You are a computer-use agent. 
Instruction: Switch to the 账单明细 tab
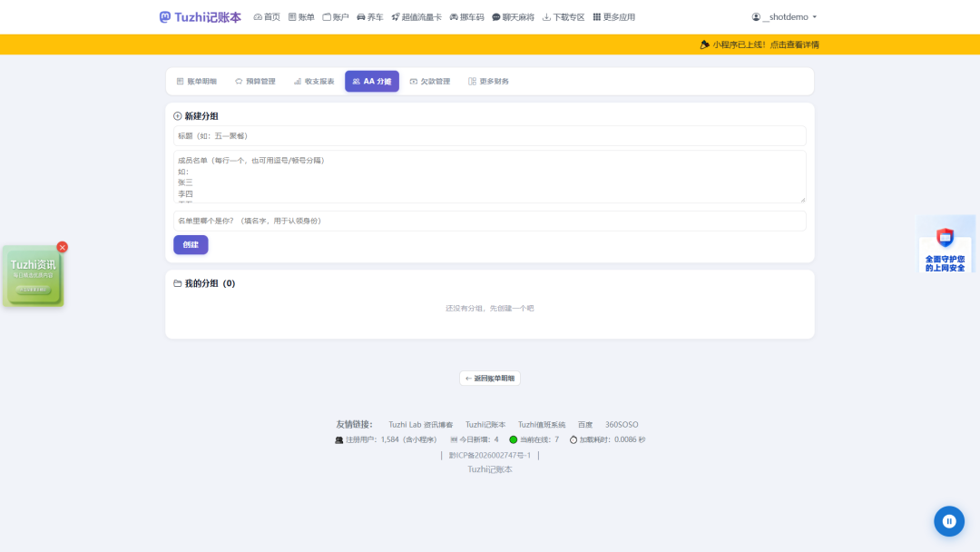click(x=196, y=82)
